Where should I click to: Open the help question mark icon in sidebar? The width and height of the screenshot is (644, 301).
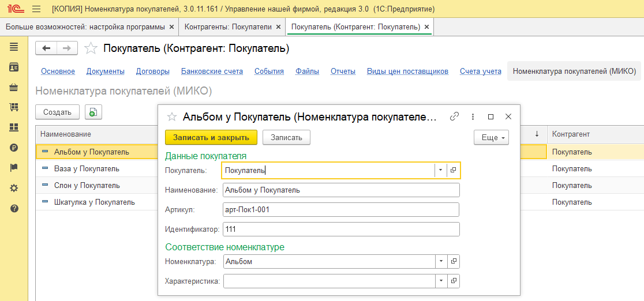point(14,208)
